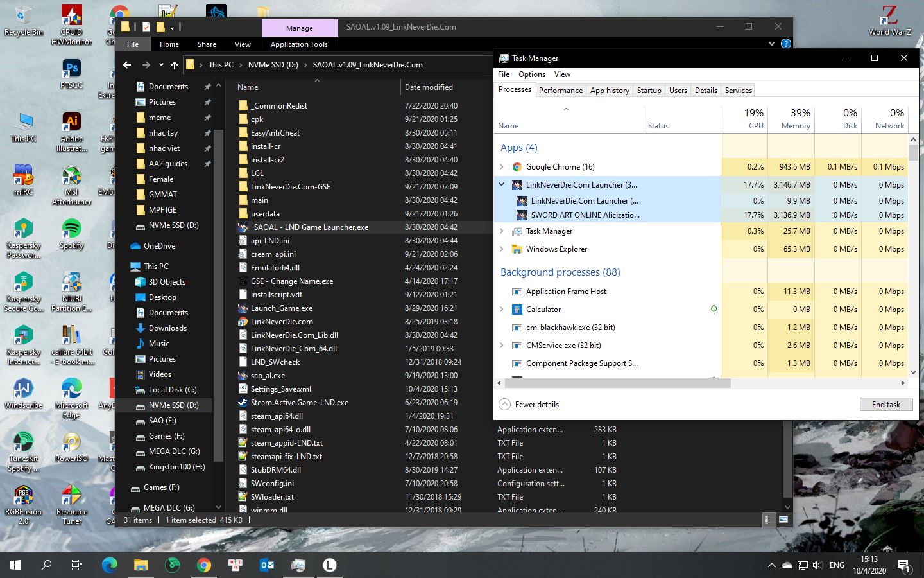Open the Options menu in Task Manager
Image resolution: width=924 pixels, height=578 pixels.
click(531, 74)
